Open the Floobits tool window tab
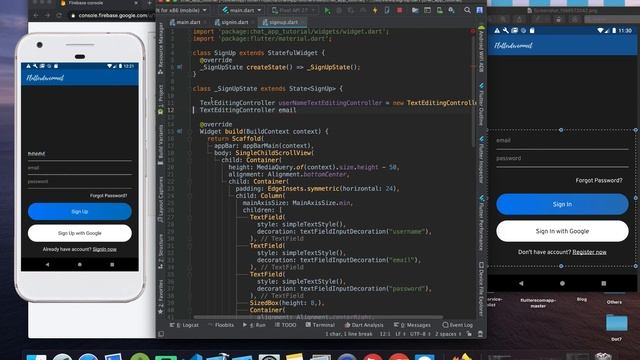The width and height of the screenshot is (640, 360). pos(221,325)
